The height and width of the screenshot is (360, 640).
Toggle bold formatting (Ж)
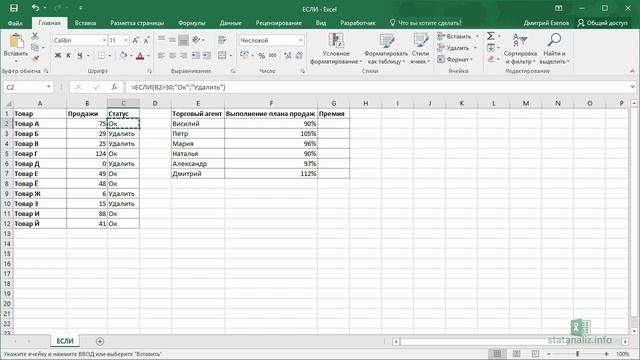pyautogui.click(x=58, y=56)
